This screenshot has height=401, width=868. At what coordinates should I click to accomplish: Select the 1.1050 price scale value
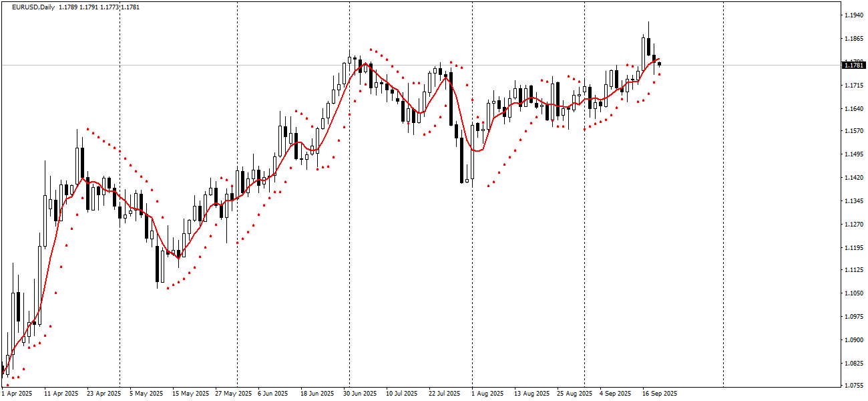point(853,293)
